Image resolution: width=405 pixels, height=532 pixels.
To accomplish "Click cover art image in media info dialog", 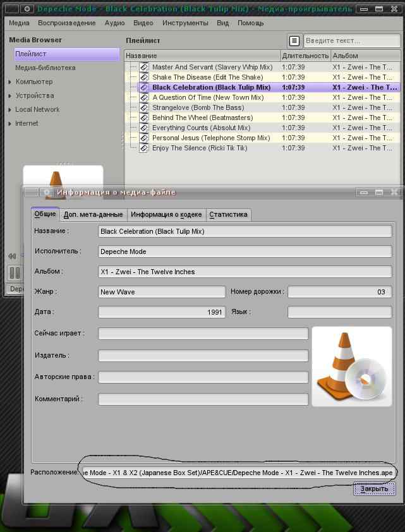I will coord(352,366).
